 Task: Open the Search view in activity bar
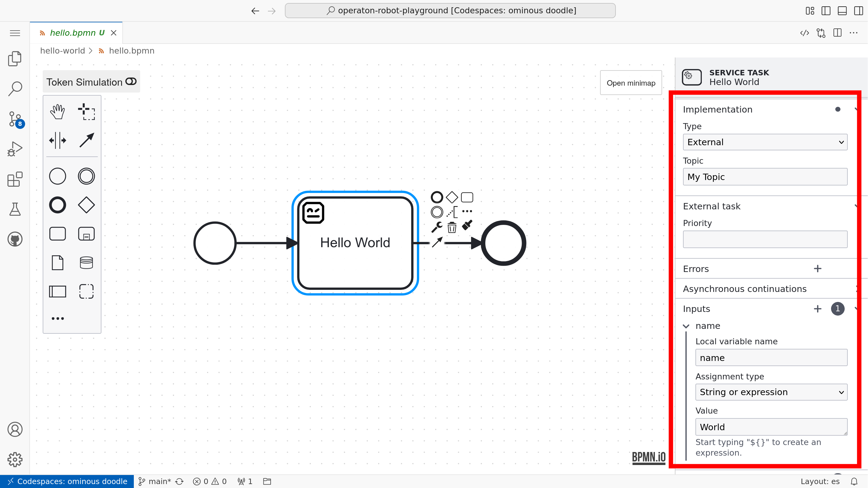click(x=15, y=89)
